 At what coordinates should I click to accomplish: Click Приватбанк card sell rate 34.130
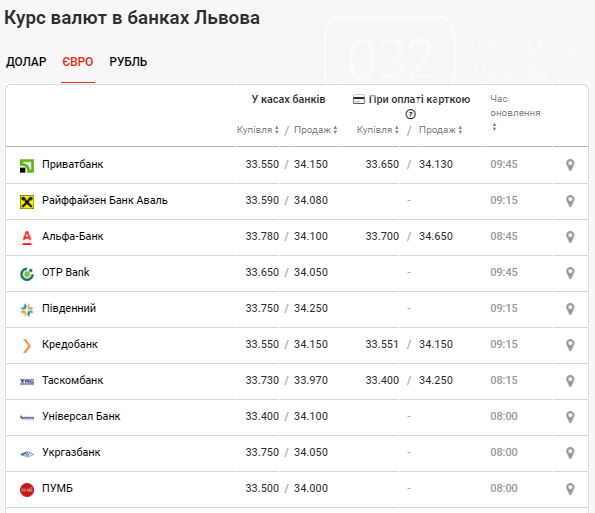[436, 164]
